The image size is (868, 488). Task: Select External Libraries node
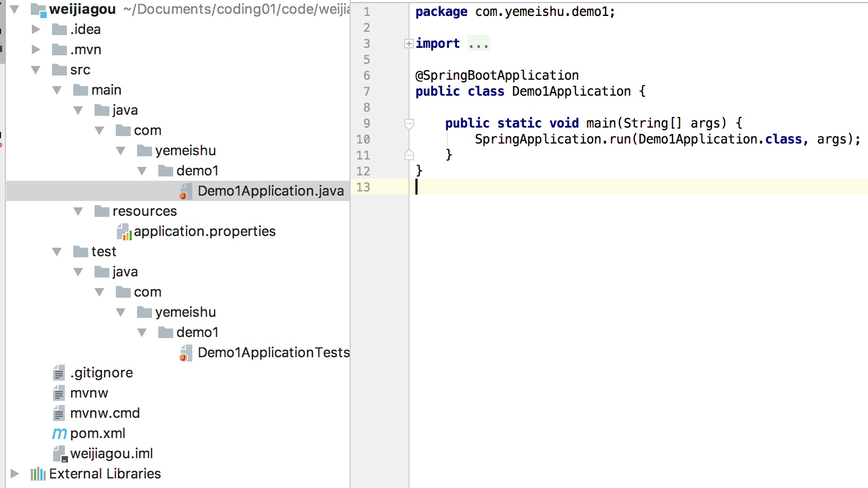pos(105,474)
